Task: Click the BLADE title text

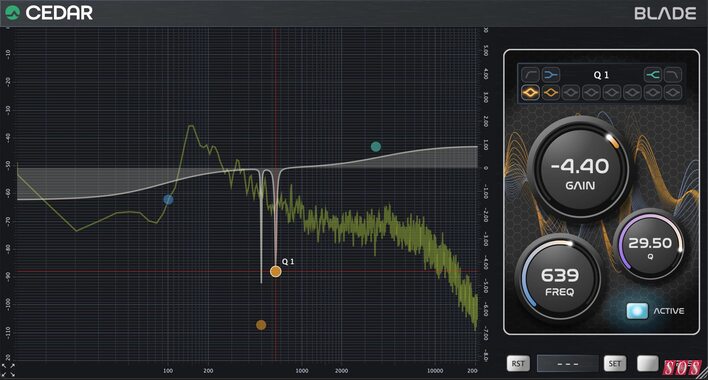Action: 665,14
